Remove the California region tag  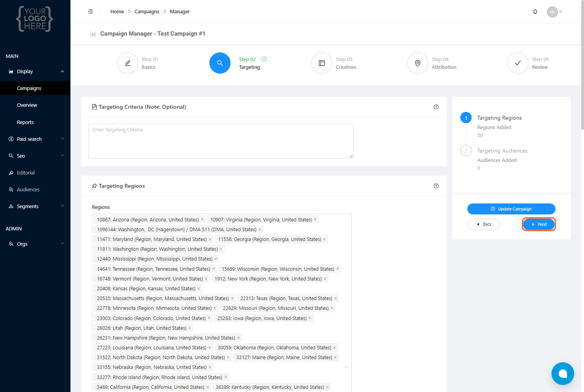207,387
